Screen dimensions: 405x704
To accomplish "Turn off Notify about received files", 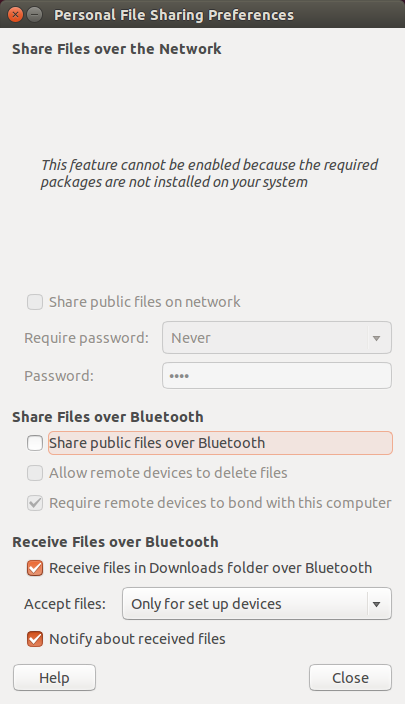I will pyautogui.click(x=35, y=639).
